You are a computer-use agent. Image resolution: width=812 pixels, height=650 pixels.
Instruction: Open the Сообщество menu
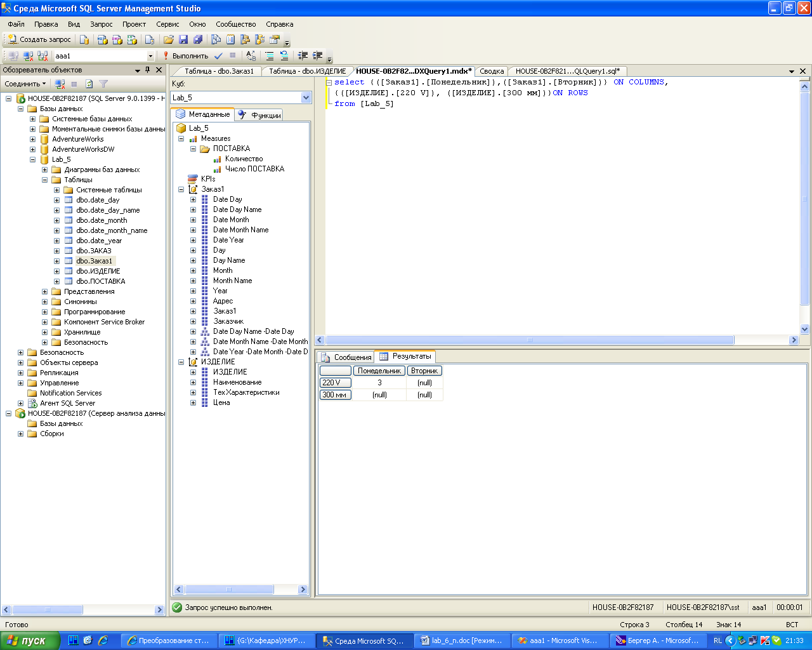pyautogui.click(x=236, y=24)
